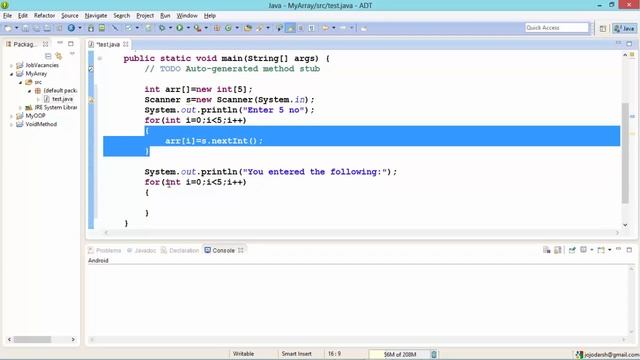Click the Collapse All icon in Package Explorer
The height and width of the screenshot is (360, 640).
48,56
